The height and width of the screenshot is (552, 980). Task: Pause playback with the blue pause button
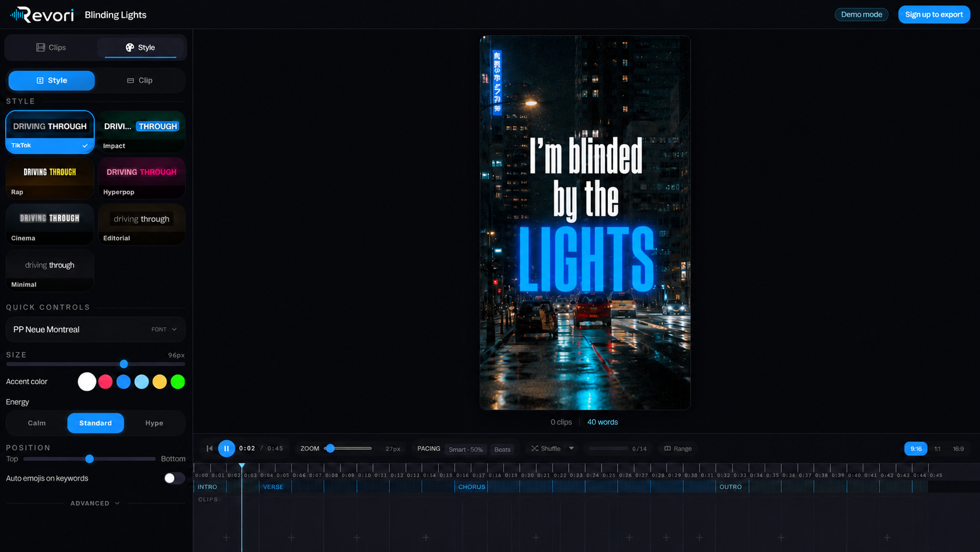tap(226, 449)
